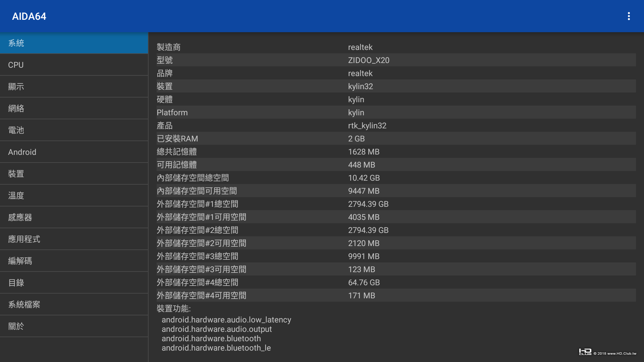This screenshot has width=644, height=362.
Task: Click android.hardware.bluetooth_le feature entry
Action: click(216, 348)
